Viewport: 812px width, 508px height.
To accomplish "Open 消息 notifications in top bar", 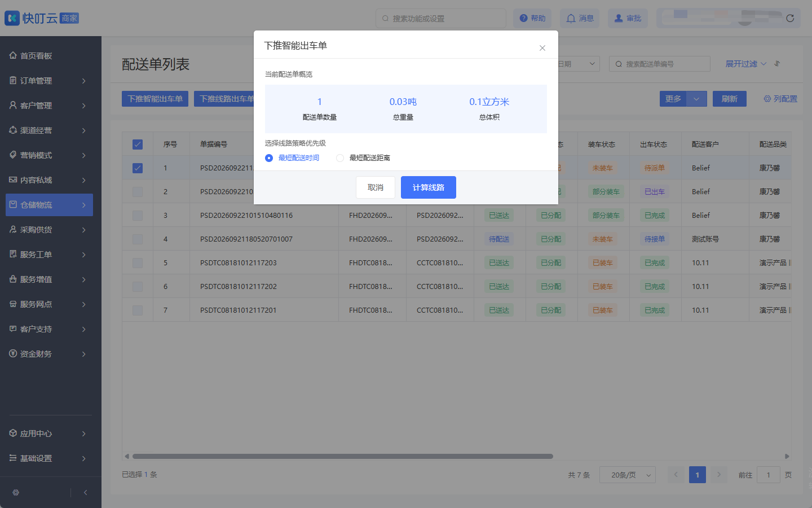I will click(580, 18).
